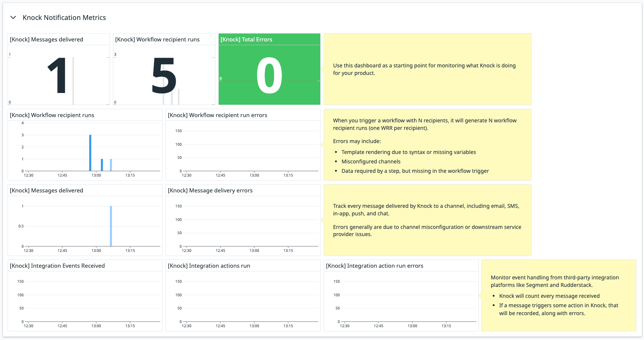Open the Workflow recipient runs panel title
The height and width of the screenshot is (340, 644).
tap(52, 115)
